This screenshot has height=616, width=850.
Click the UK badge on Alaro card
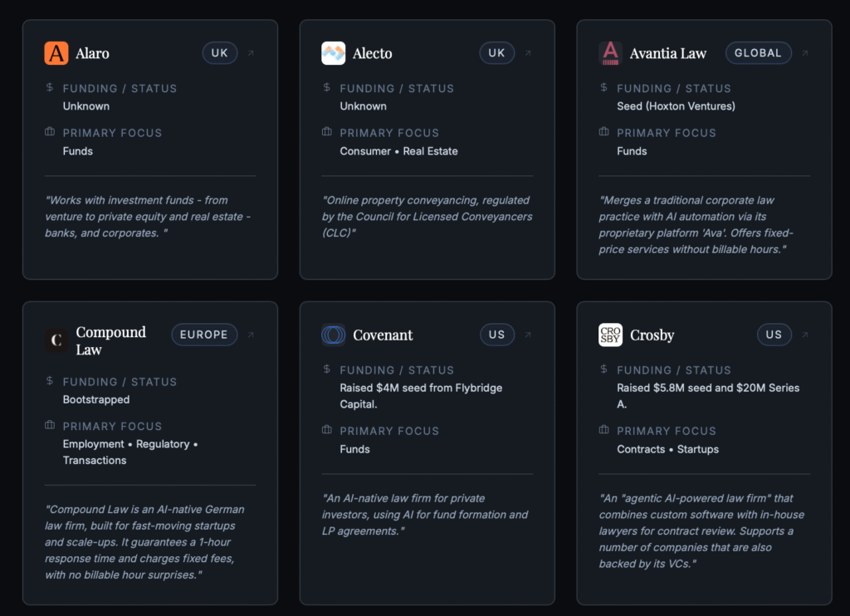click(220, 53)
